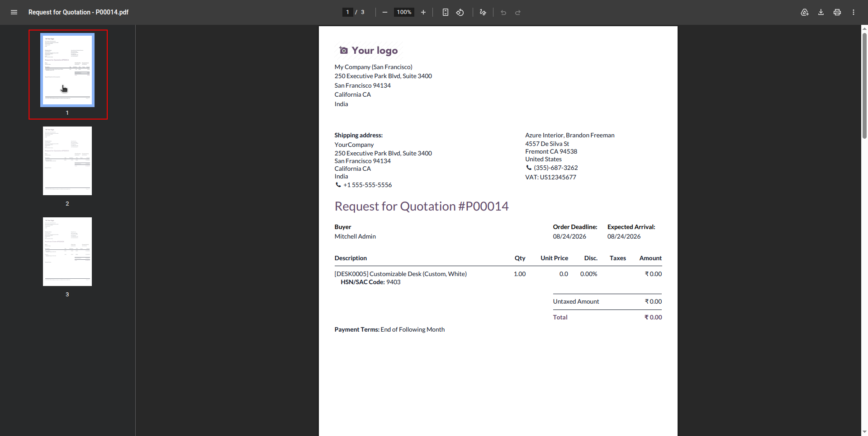Download the PDF file
Image resolution: width=868 pixels, height=436 pixels.
click(821, 12)
